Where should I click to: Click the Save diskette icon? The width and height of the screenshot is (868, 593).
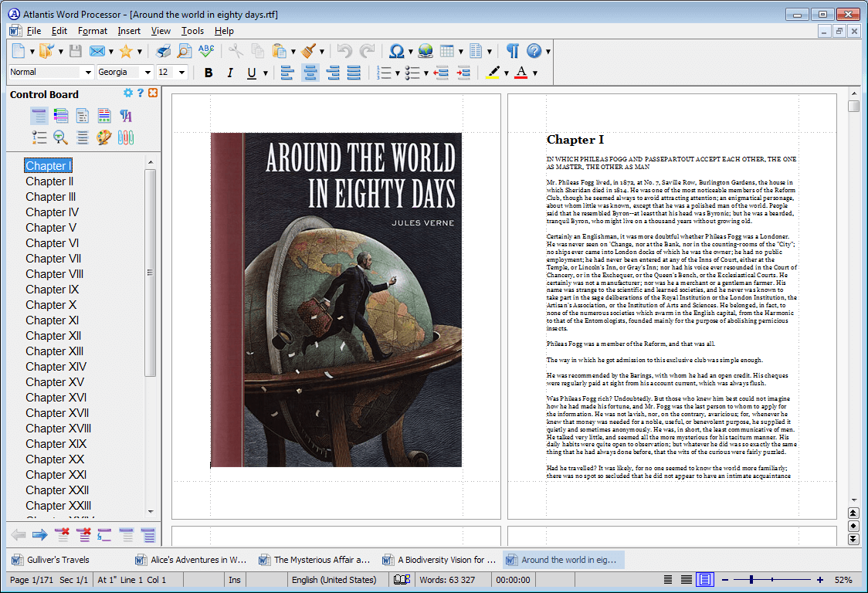(x=75, y=51)
